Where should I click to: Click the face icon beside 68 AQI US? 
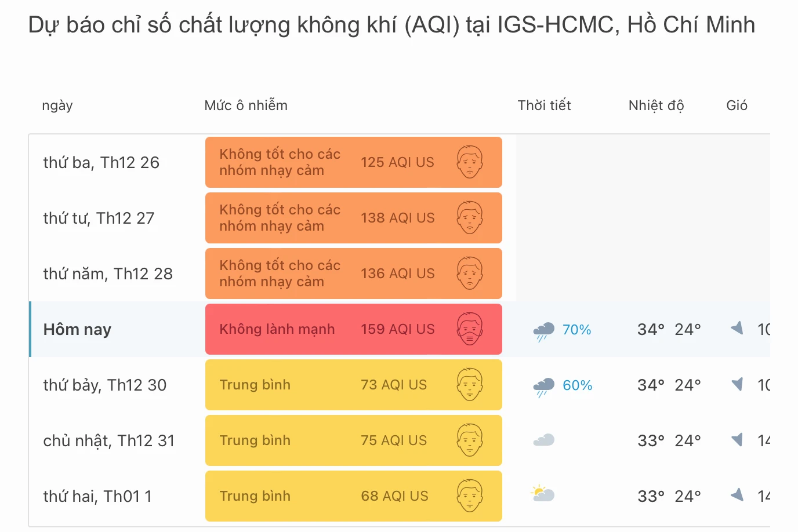(470, 496)
